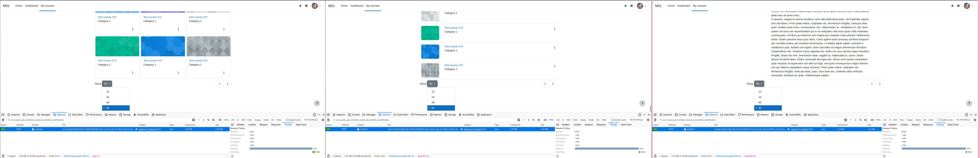The image size is (980, 158).
Task: Switch to Console tab in middle window devtools
Action: click(354, 115)
